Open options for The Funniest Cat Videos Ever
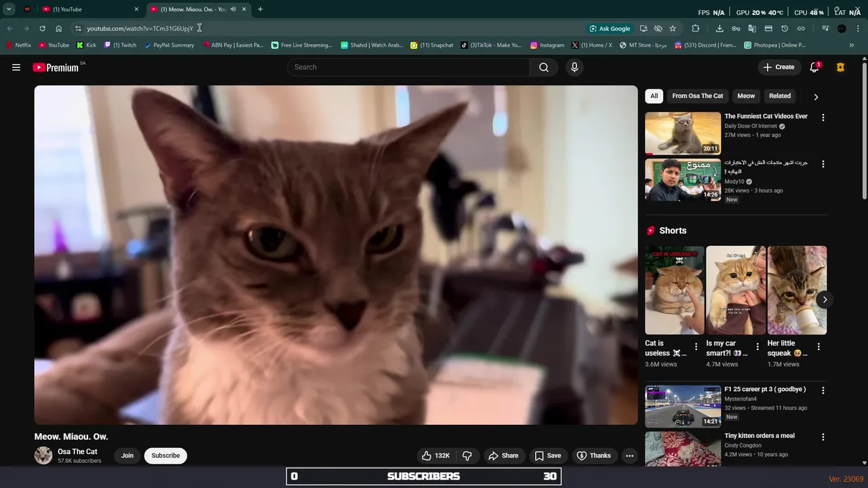The width and height of the screenshot is (868, 488). coord(823,117)
